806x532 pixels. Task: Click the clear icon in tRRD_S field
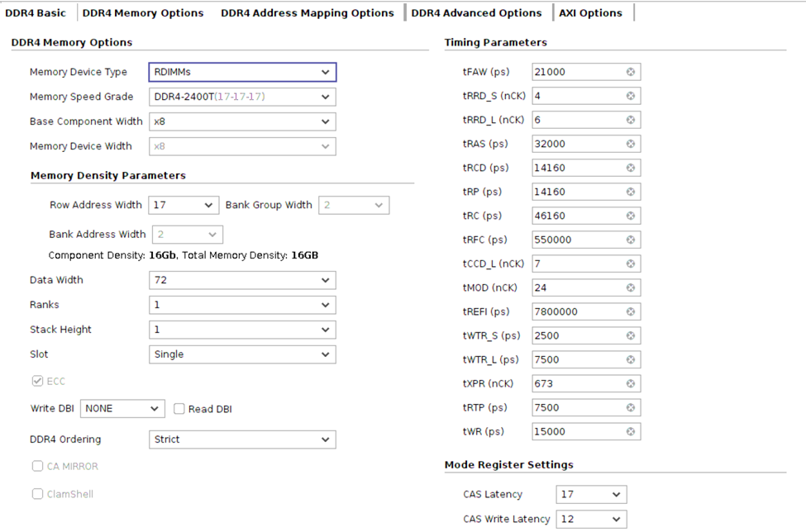click(630, 96)
